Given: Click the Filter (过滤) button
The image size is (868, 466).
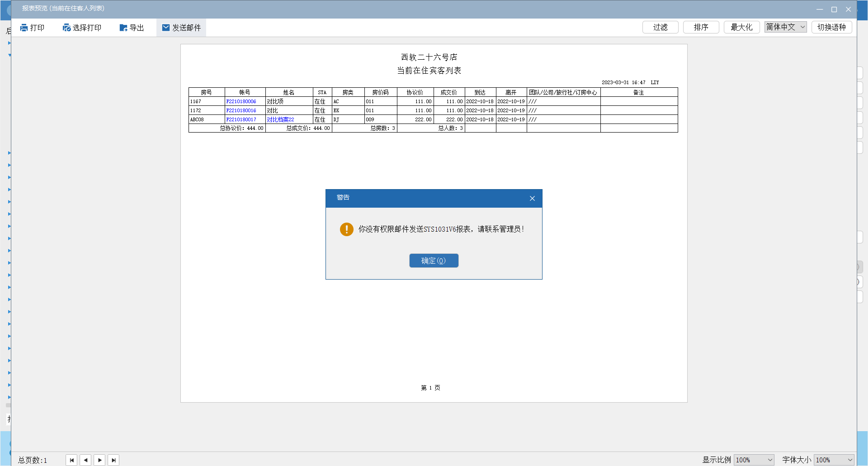Looking at the screenshot, I should click(x=660, y=28).
